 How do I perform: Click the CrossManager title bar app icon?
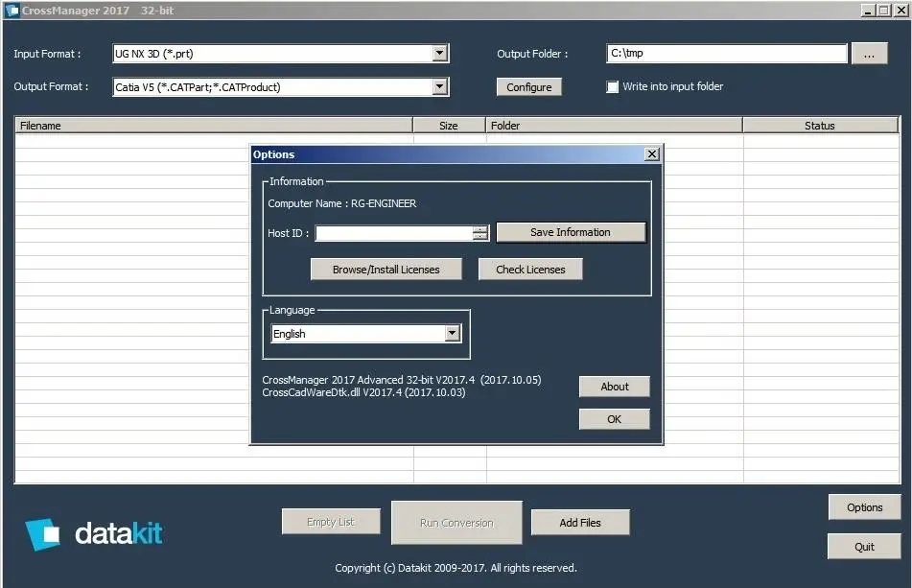tap(12, 11)
